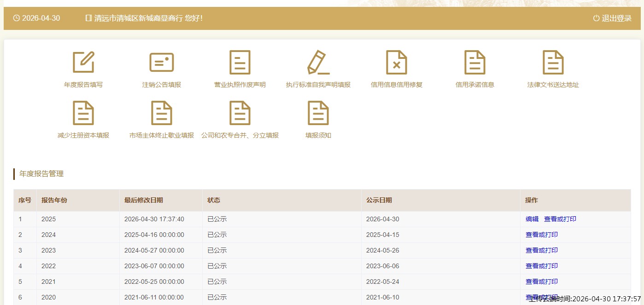Open 法律文书送达地址 icon

click(553, 62)
